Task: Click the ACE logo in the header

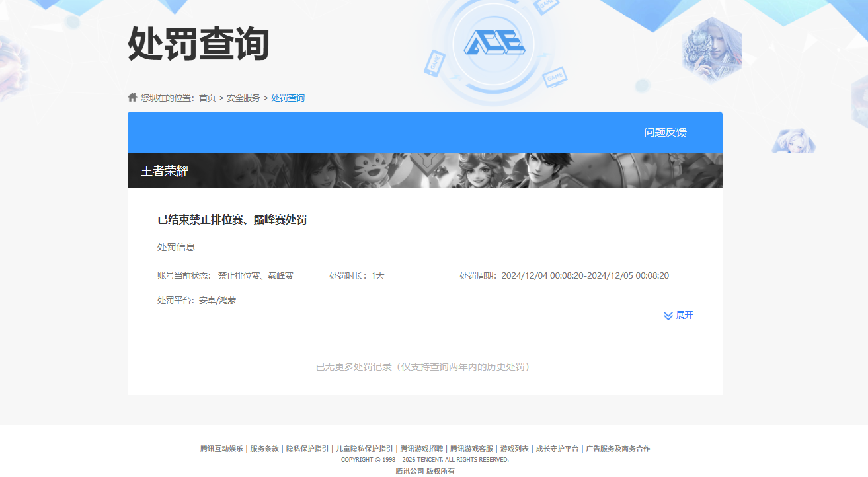Action: (494, 44)
